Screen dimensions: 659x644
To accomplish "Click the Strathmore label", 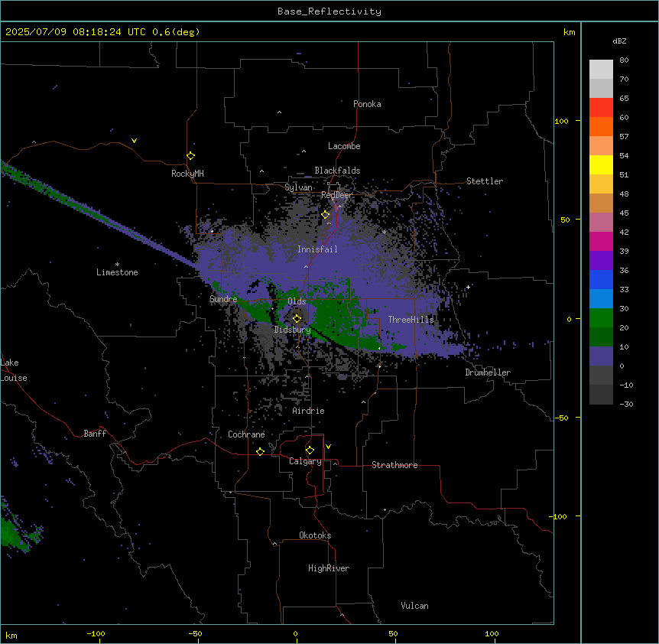I will pyautogui.click(x=394, y=465).
